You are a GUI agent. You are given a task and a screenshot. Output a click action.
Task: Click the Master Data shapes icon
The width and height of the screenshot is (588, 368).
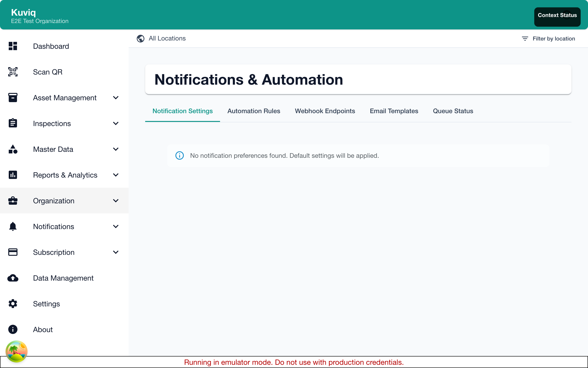[x=13, y=149]
